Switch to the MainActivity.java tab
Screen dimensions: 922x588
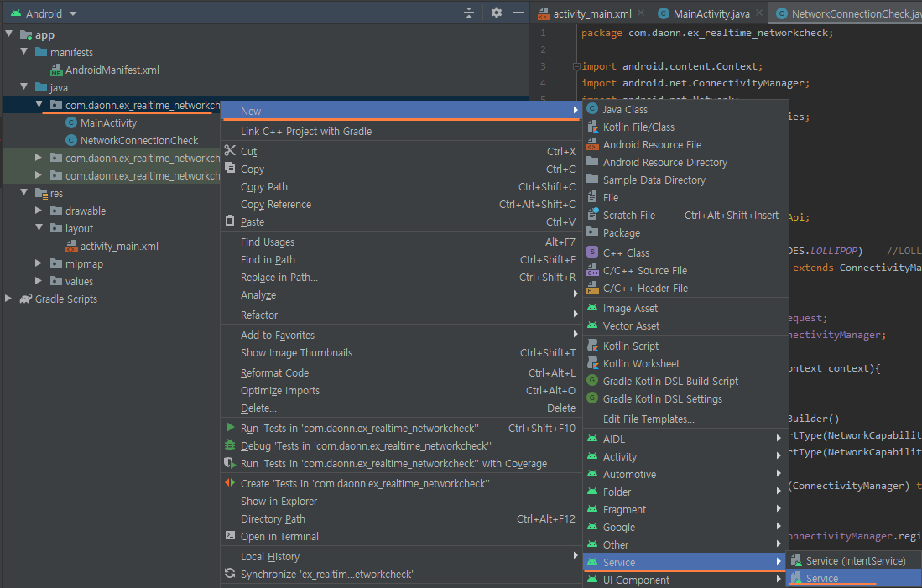710,13
